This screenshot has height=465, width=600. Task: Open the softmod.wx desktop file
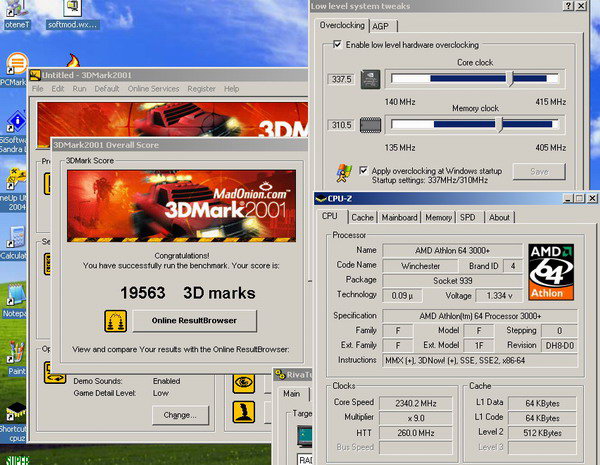73,15
